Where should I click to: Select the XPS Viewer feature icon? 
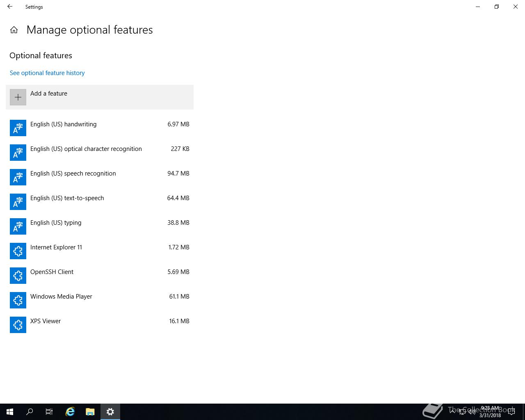coord(18,325)
